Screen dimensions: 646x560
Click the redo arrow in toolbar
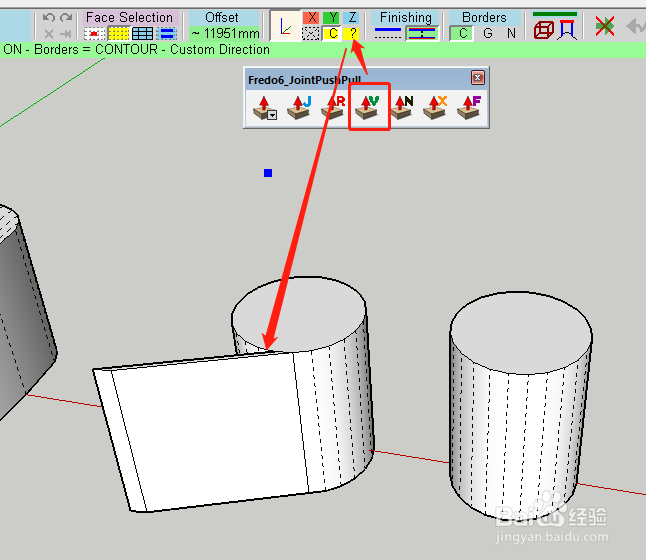pyautogui.click(x=66, y=18)
